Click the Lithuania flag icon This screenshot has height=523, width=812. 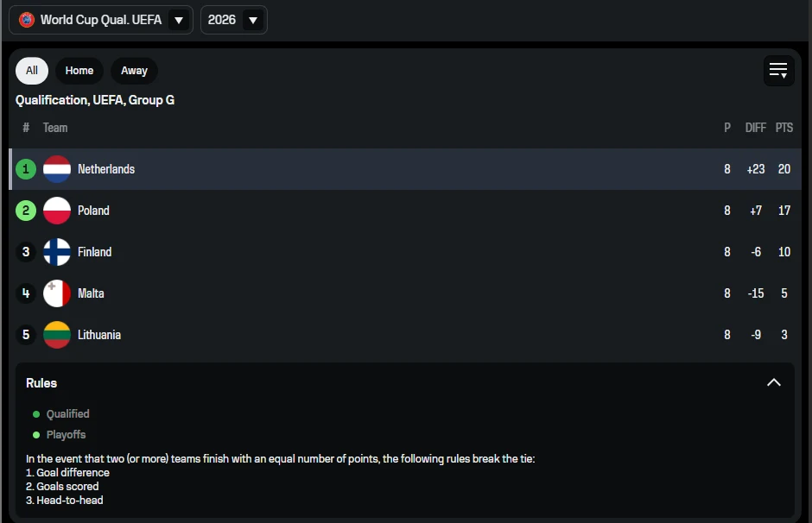click(x=57, y=335)
